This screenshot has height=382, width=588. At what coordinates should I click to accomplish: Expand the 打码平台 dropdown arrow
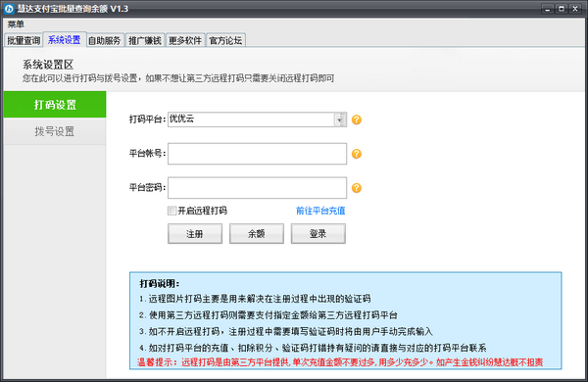click(x=340, y=119)
